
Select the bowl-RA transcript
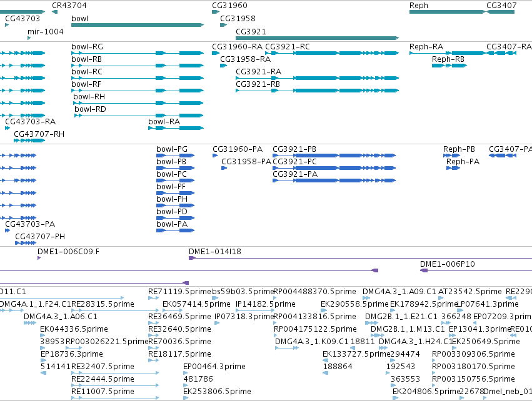click(x=176, y=128)
